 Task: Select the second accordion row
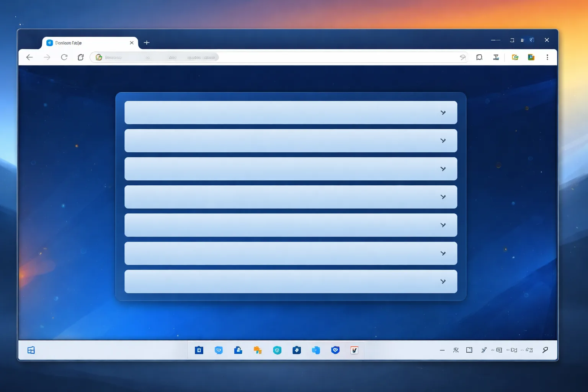291,140
